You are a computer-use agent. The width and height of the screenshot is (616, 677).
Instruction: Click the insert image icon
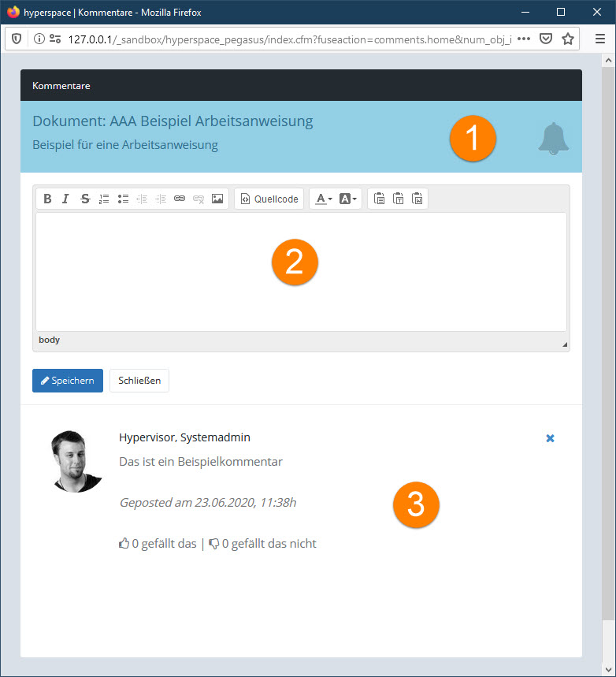pyautogui.click(x=217, y=199)
